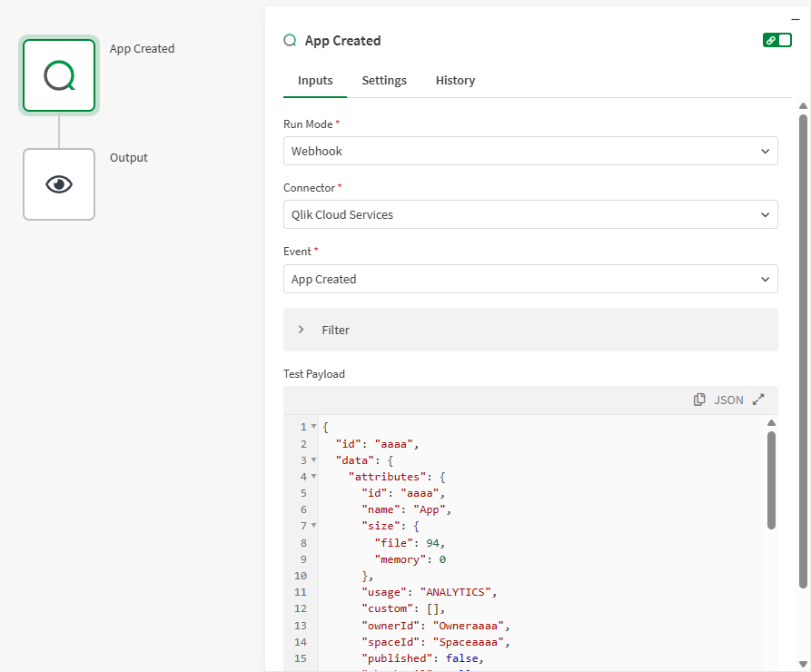
Task: Collapse JSON line 1 fold arrow
Action: tap(313, 427)
